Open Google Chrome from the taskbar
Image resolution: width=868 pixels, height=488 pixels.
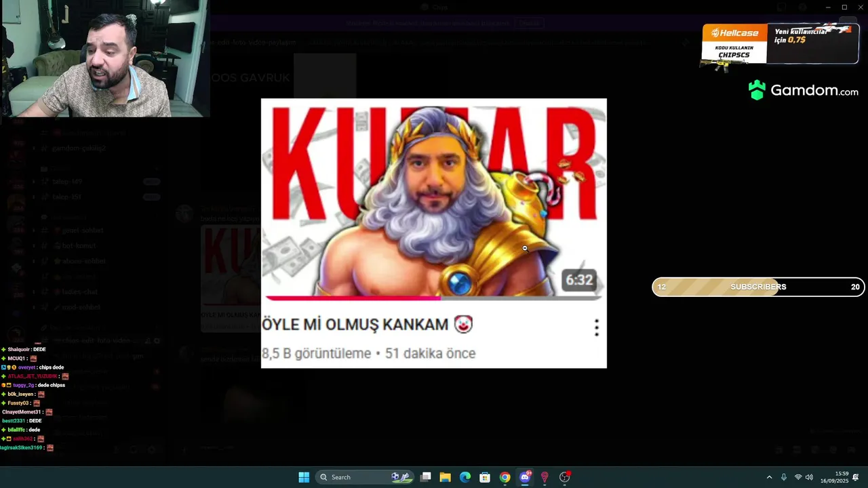505,477
